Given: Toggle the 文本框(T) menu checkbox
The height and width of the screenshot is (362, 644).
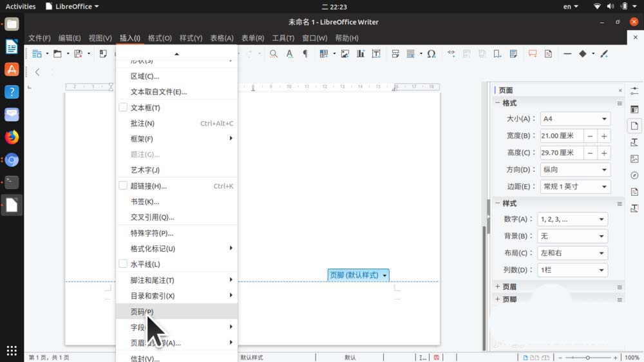Looking at the screenshot, I should tap(123, 108).
